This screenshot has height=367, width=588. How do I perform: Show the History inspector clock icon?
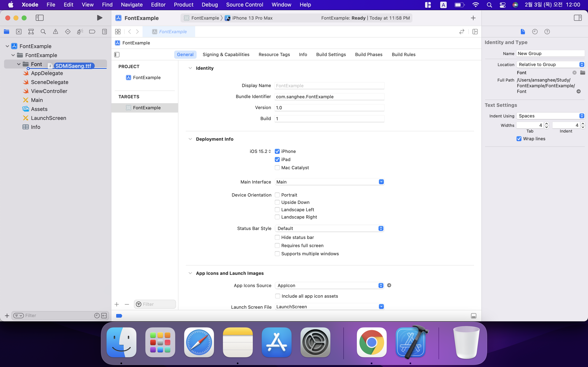[535, 32]
